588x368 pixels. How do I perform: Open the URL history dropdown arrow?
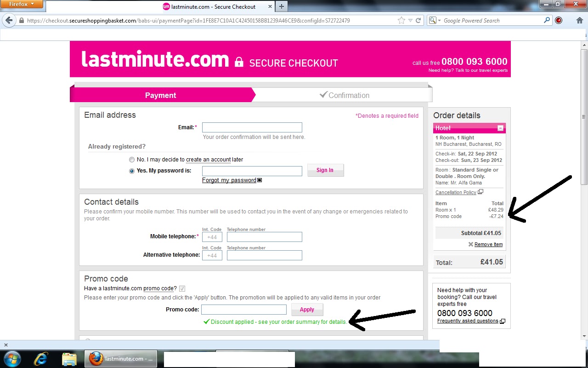click(x=410, y=21)
